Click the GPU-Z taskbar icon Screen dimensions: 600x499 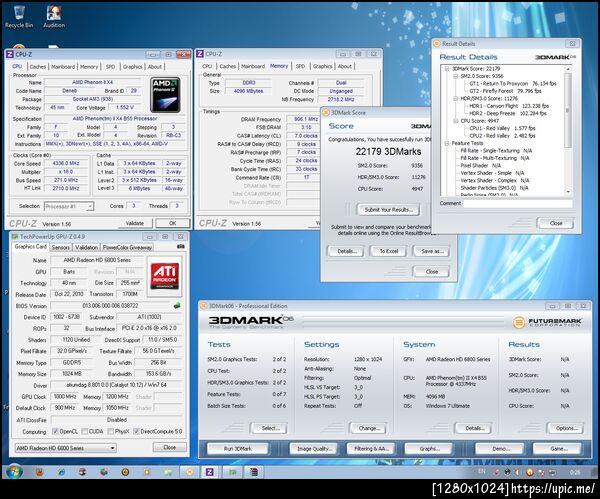pyautogui.click(x=232, y=472)
